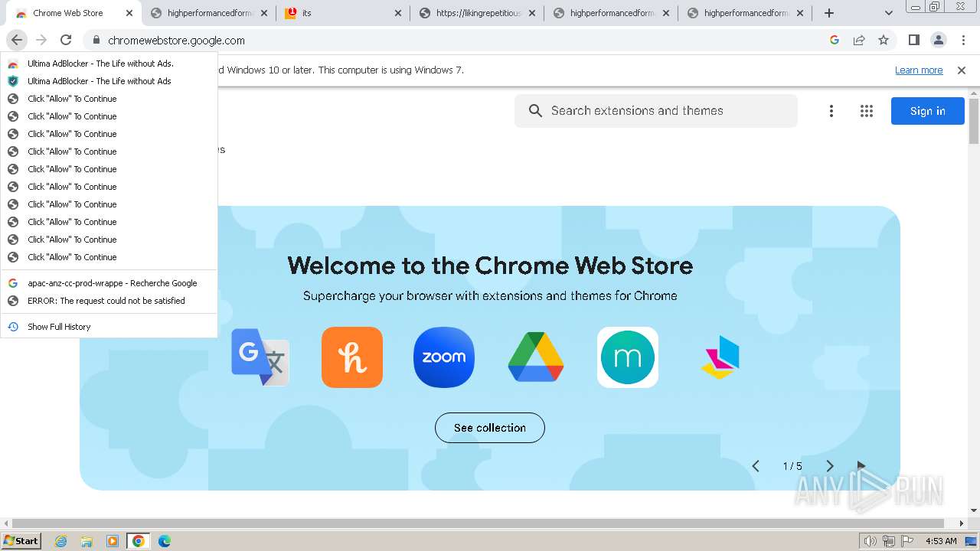Select the colorful layered-squares extension icon
Image resolution: width=980 pixels, height=551 pixels.
point(720,357)
